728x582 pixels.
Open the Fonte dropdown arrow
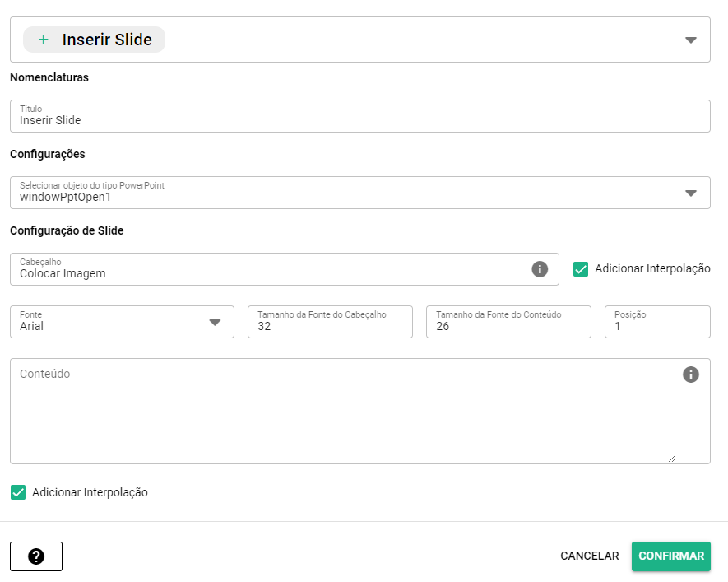pyautogui.click(x=215, y=322)
